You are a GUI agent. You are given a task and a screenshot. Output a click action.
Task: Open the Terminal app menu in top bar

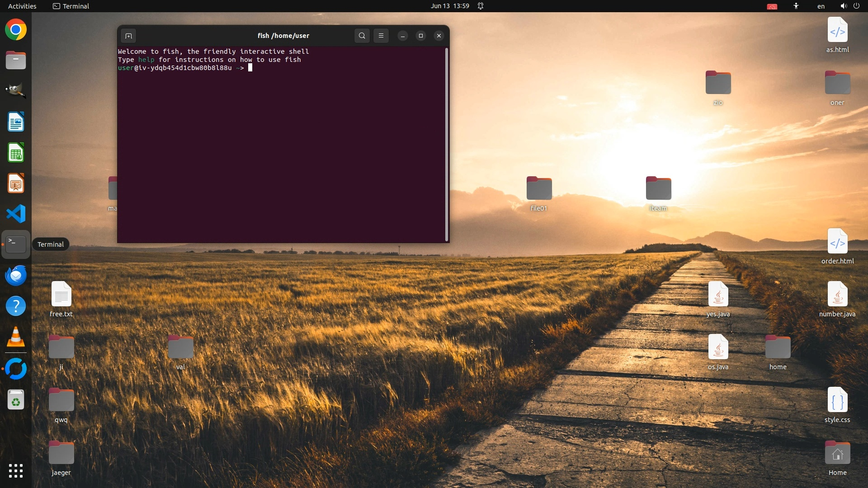(x=71, y=6)
